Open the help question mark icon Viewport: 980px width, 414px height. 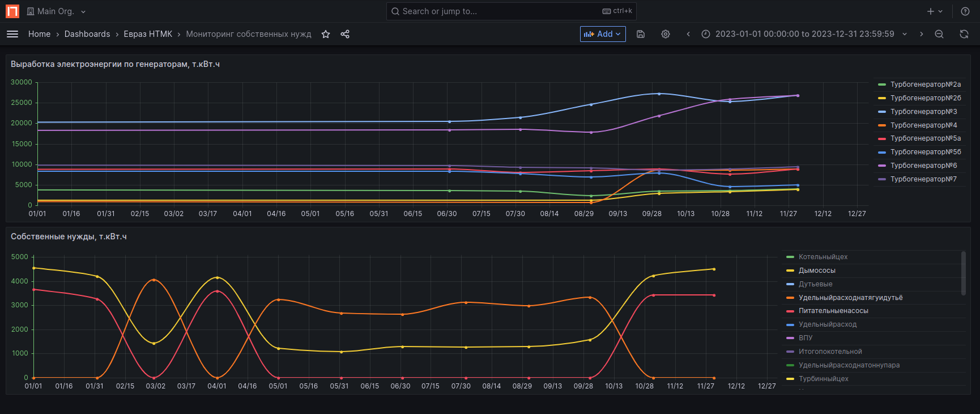(965, 11)
